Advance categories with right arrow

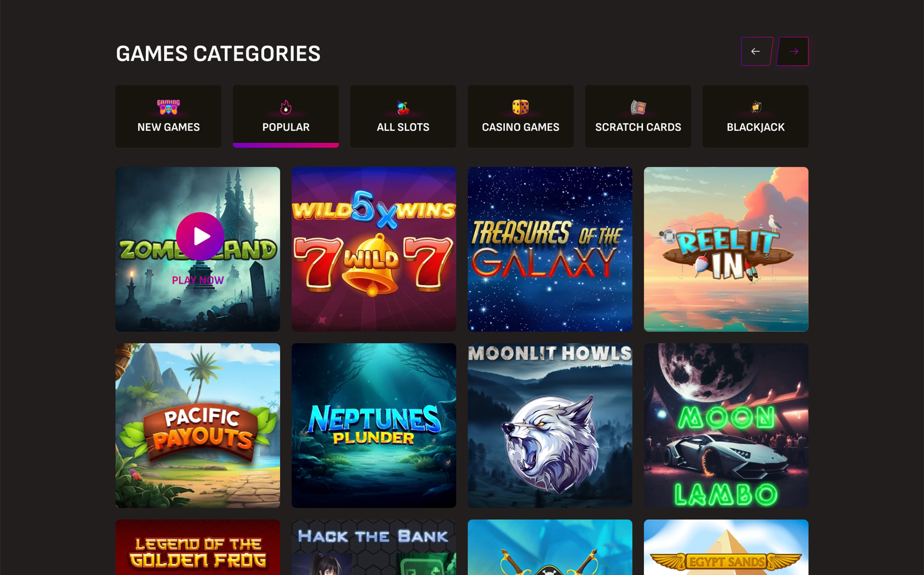[793, 51]
